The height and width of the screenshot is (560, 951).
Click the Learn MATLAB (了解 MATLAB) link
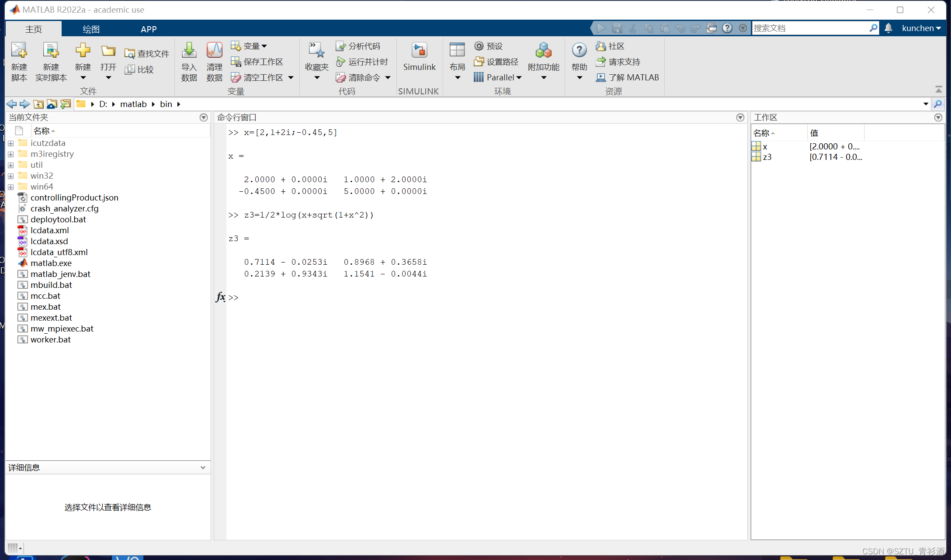tap(628, 77)
